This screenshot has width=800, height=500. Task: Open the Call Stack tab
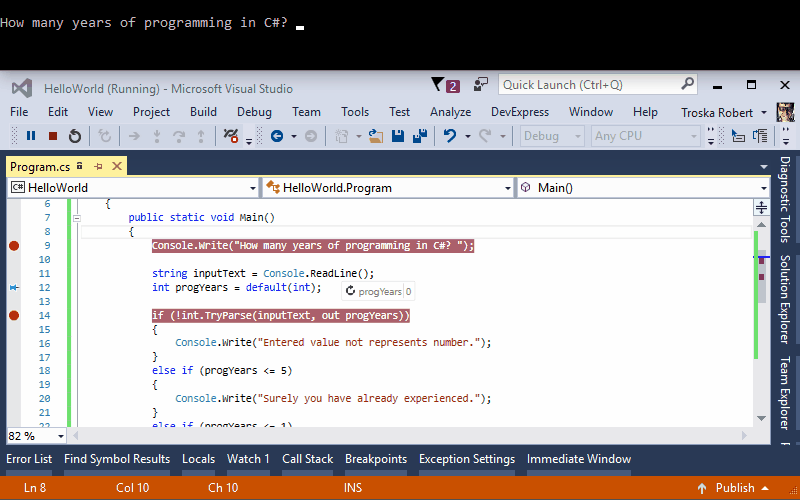tap(308, 459)
